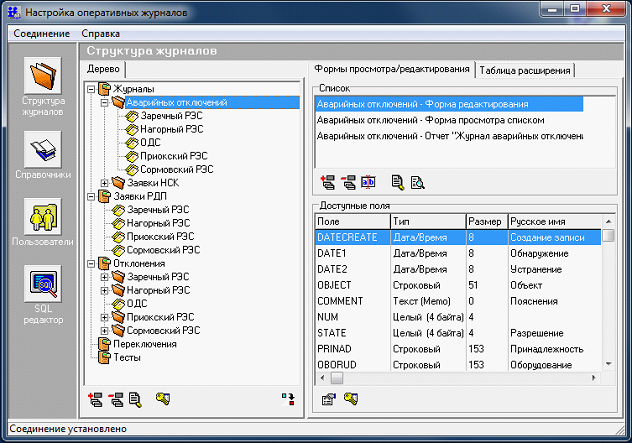
Task: Open the SQL редактор sidebar icon
Action: click(43, 290)
